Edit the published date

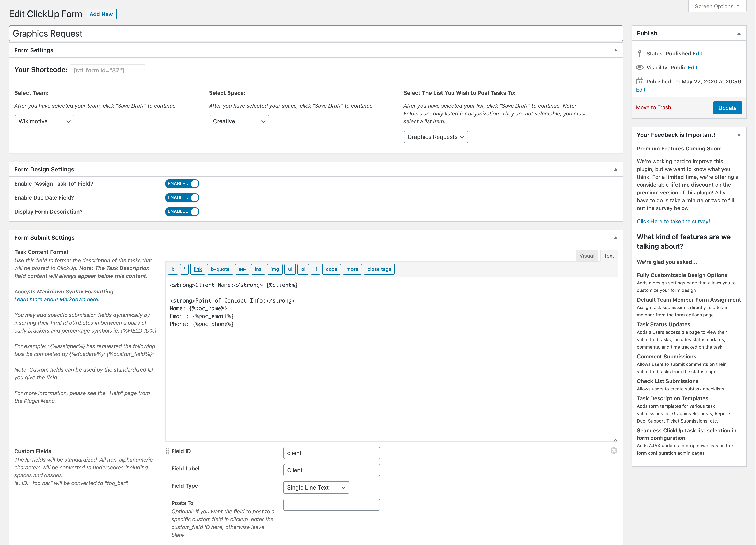(641, 90)
